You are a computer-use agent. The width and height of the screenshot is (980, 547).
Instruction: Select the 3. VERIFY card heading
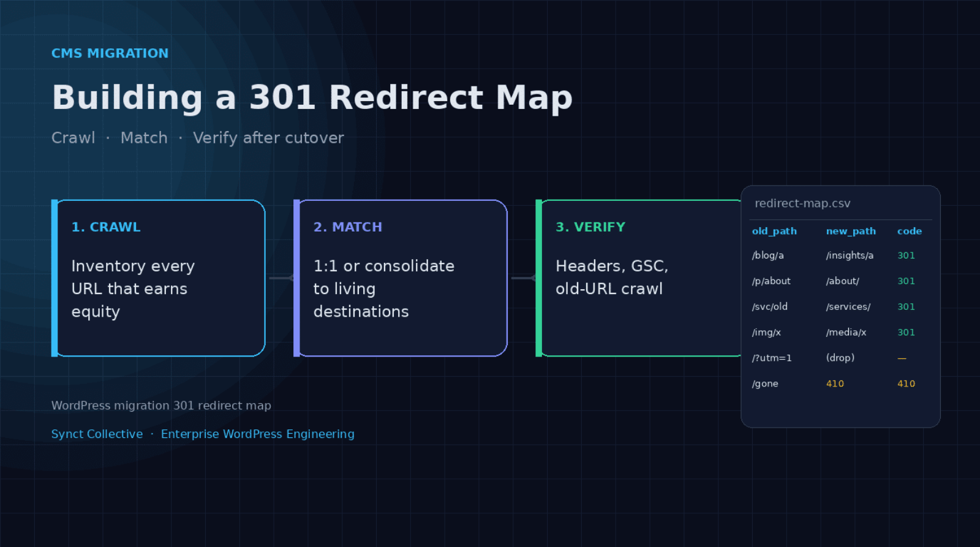(x=590, y=227)
